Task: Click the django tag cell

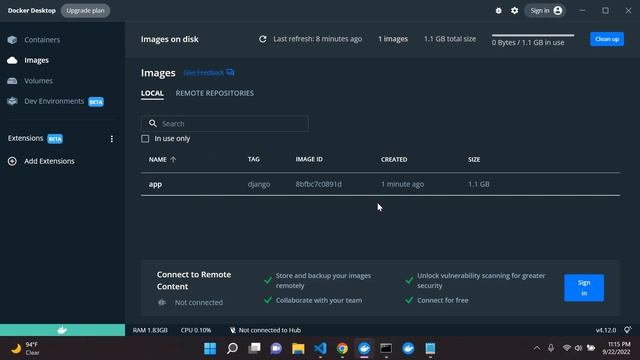Action: (259, 184)
